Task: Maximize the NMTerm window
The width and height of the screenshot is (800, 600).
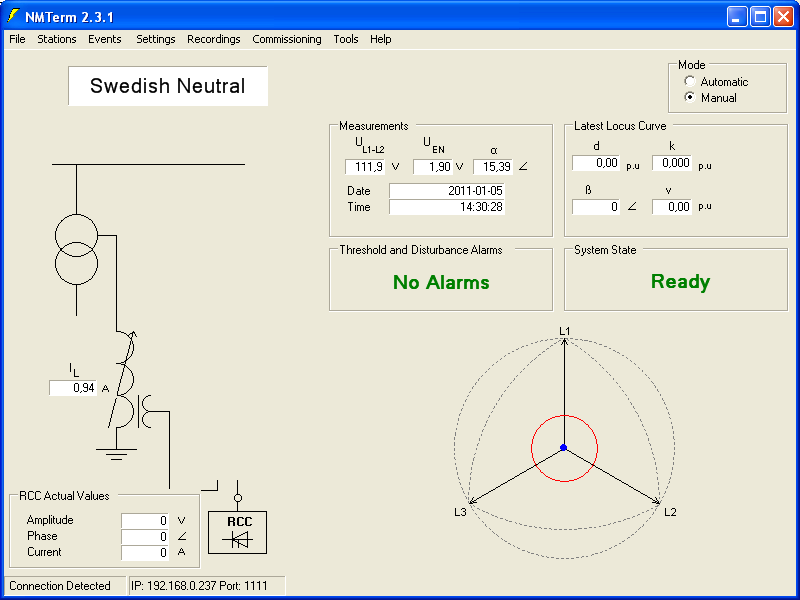Action: [x=760, y=17]
